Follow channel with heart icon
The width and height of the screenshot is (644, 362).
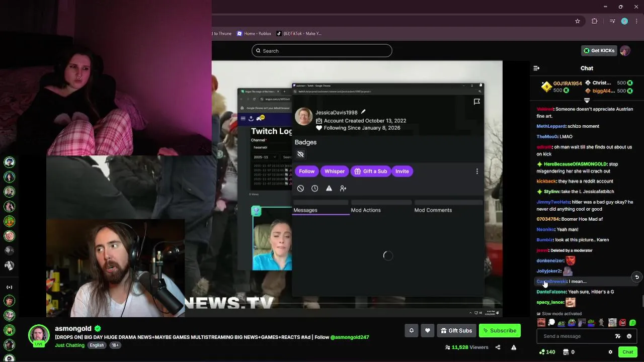pyautogui.click(x=428, y=330)
